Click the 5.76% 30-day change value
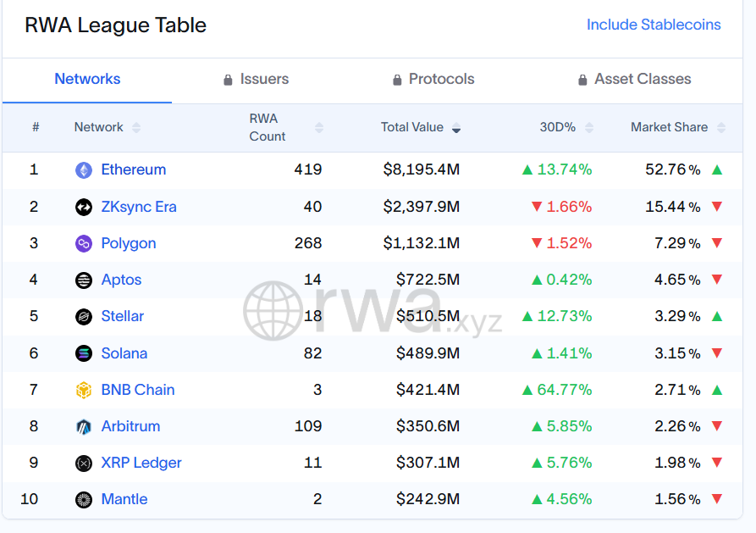The height and width of the screenshot is (533, 756). pyautogui.click(x=569, y=463)
